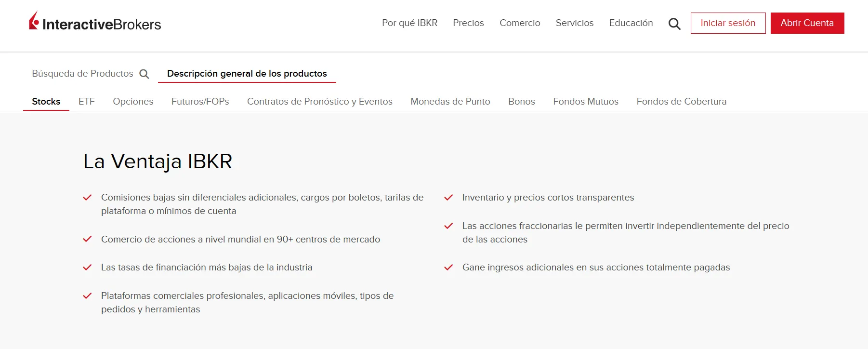Image resolution: width=868 pixels, height=349 pixels.
Task: Open the Fondos de Cobertura tab
Action: [x=682, y=102]
